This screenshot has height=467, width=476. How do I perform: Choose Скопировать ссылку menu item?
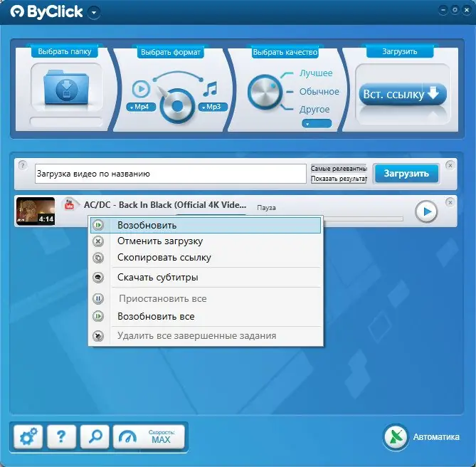pos(206,258)
